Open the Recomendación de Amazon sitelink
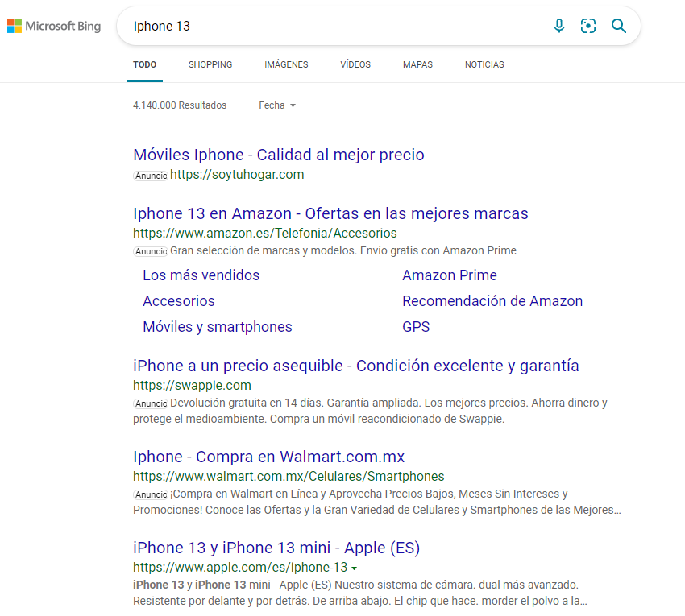Image resolution: width=685 pixels, height=616 pixels. pos(492,301)
